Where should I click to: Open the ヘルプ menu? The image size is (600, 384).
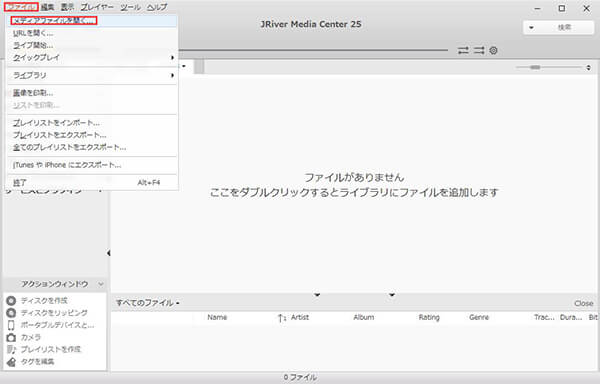tap(157, 7)
